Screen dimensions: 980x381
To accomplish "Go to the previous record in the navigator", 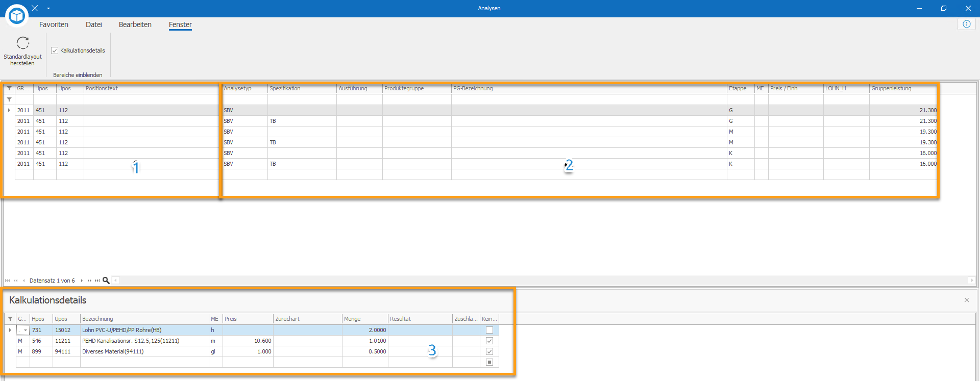I will 24,281.
